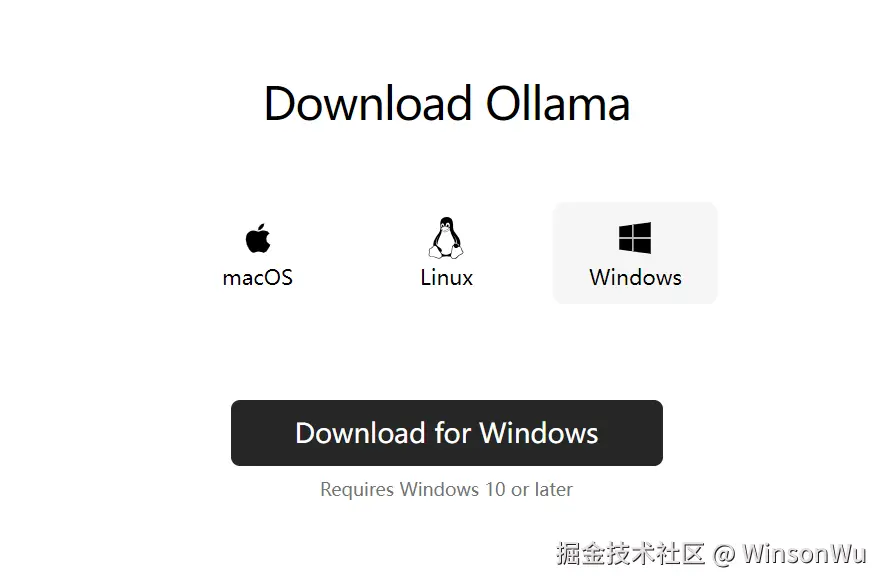Switch platform to Linux via Tux icon

[x=446, y=238]
